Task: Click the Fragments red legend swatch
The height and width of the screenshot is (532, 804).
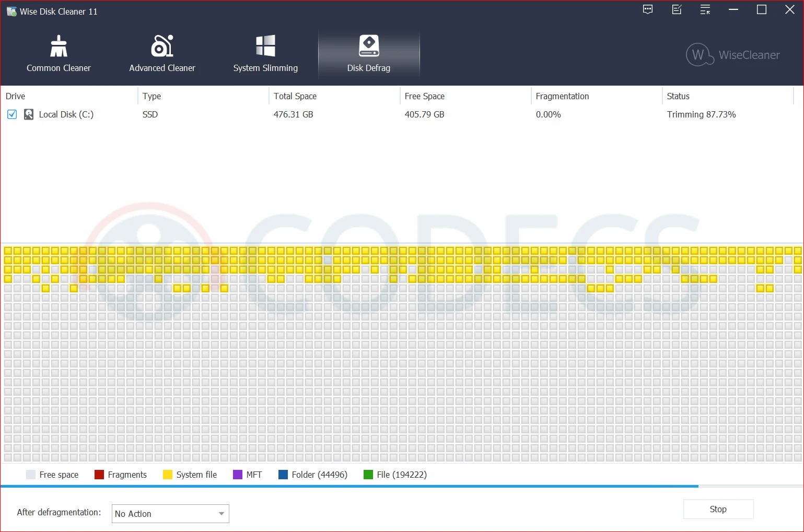Action: (99, 475)
